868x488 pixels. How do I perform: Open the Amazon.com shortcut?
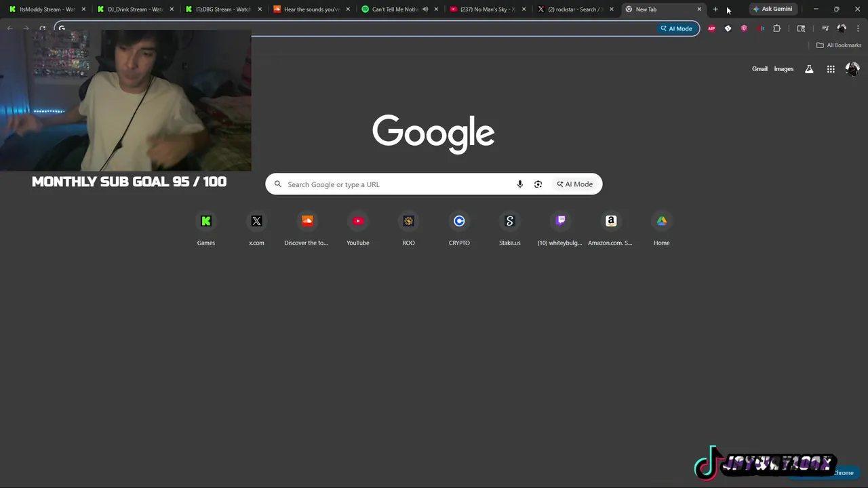click(x=610, y=229)
